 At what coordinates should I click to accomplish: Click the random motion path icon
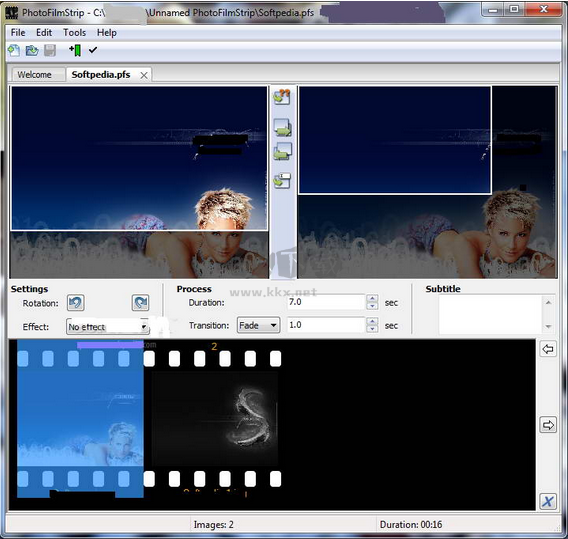coord(282,97)
